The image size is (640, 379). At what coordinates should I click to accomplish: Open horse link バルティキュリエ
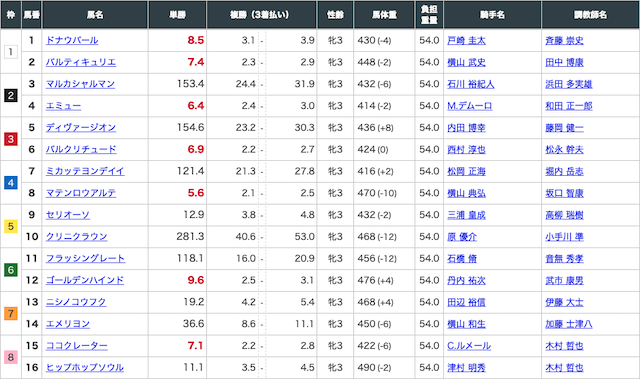click(81, 62)
